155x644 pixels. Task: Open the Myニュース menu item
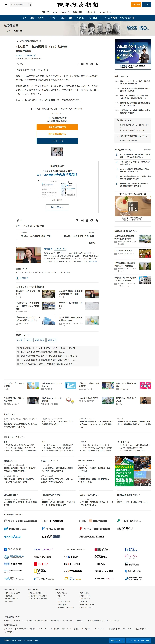coord(65,12)
